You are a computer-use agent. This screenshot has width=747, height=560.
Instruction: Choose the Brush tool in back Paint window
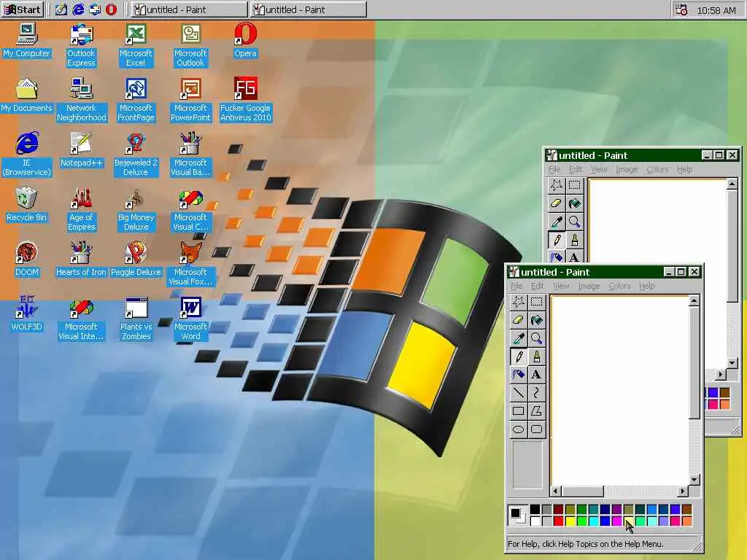tap(574, 239)
